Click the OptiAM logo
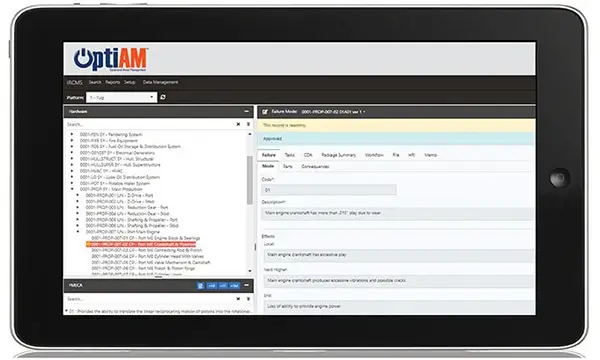Screen dimensions: 600x360 coord(111,59)
